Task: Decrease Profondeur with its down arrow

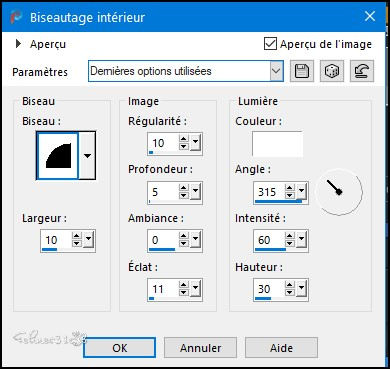Action: (184, 196)
